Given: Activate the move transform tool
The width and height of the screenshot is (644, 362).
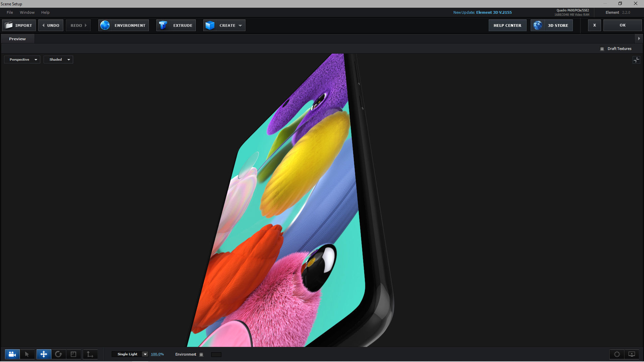Looking at the screenshot, I should click(44, 354).
